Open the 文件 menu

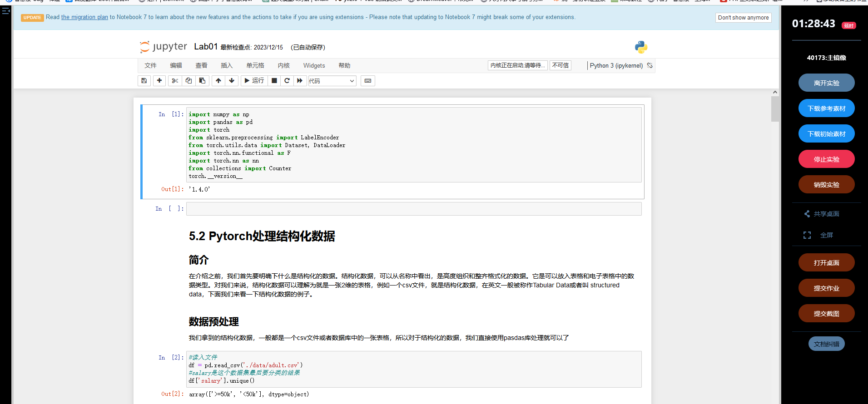pyautogui.click(x=150, y=65)
